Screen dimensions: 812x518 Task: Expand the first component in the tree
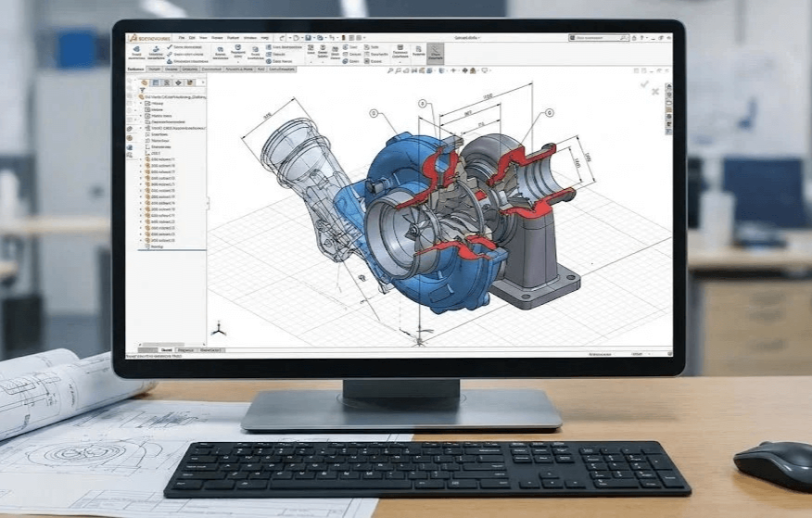coord(140,159)
